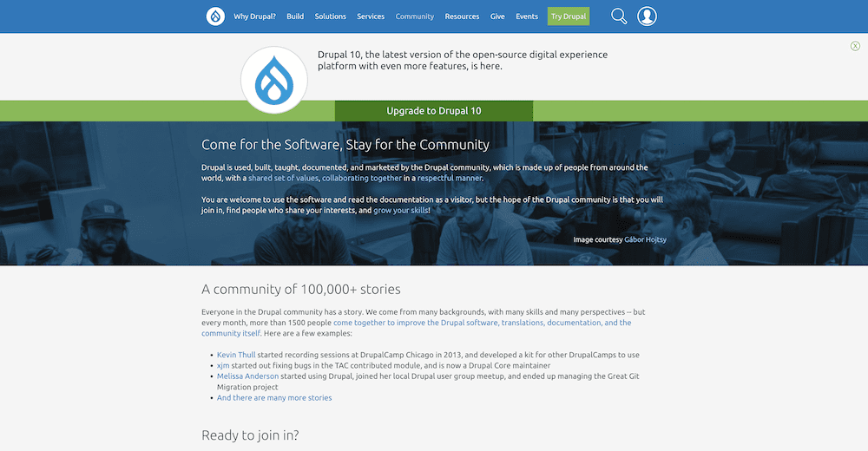
Task: Open the Events menu item
Action: [x=527, y=16]
